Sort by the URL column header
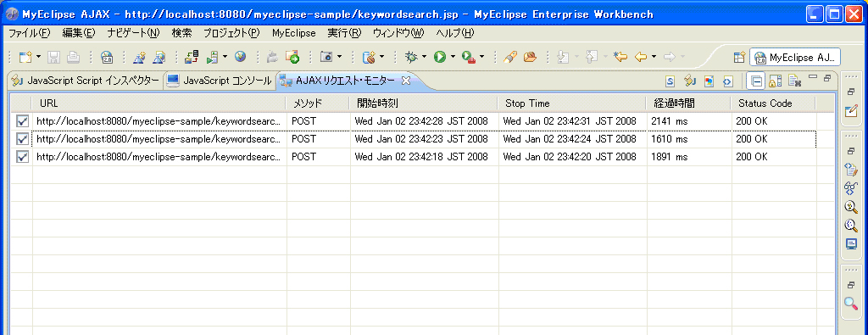Viewport: 868px width, 335px height. pos(159,103)
